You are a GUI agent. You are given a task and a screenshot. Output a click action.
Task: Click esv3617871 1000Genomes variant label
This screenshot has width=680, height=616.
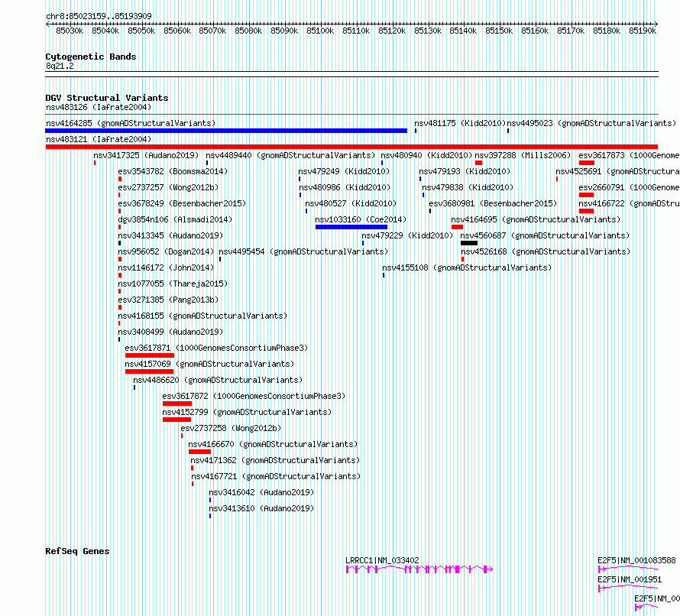click(x=216, y=348)
